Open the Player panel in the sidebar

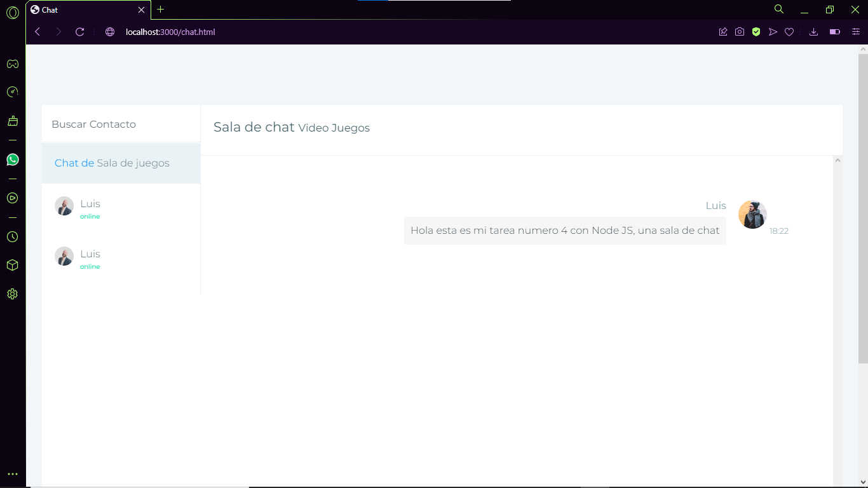(x=13, y=198)
